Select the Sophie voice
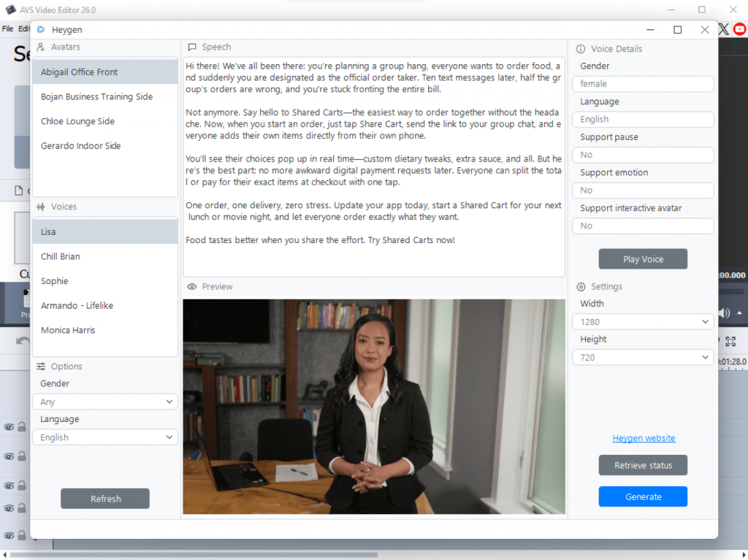The width and height of the screenshot is (748, 560). click(x=105, y=281)
